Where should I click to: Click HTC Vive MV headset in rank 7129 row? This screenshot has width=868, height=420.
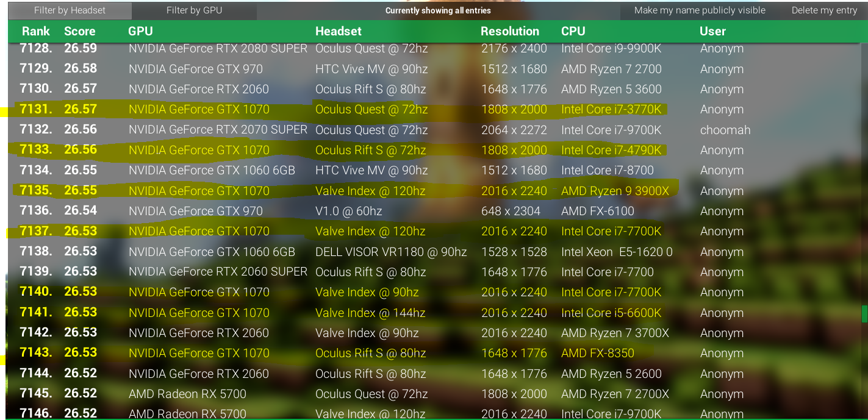[x=371, y=69]
